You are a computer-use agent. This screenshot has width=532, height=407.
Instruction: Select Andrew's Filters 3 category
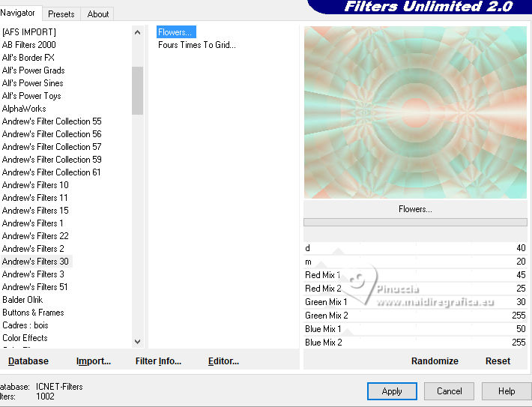pos(33,274)
